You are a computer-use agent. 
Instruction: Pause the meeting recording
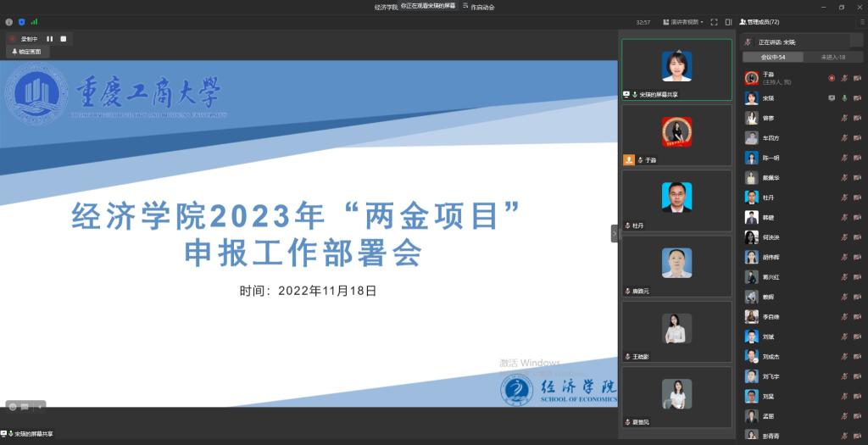pos(49,39)
